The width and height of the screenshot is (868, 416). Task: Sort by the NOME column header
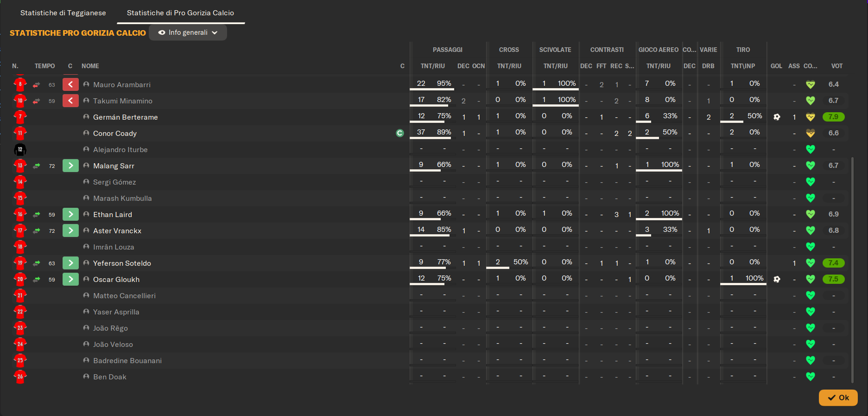[x=90, y=66]
